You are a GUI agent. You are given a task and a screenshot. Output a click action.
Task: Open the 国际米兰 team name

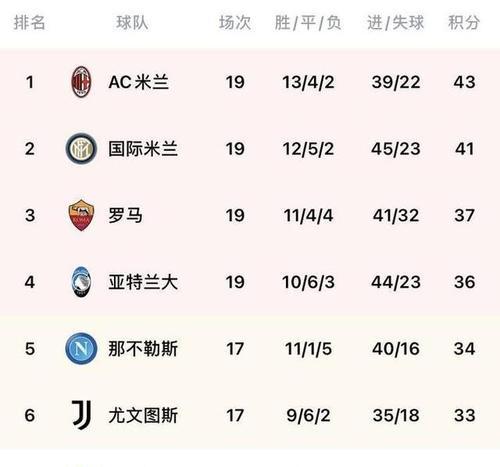coord(143,149)
